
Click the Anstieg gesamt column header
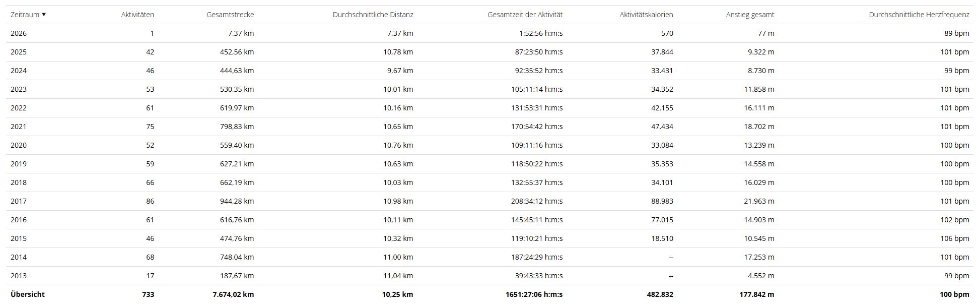tap(750, 15)
